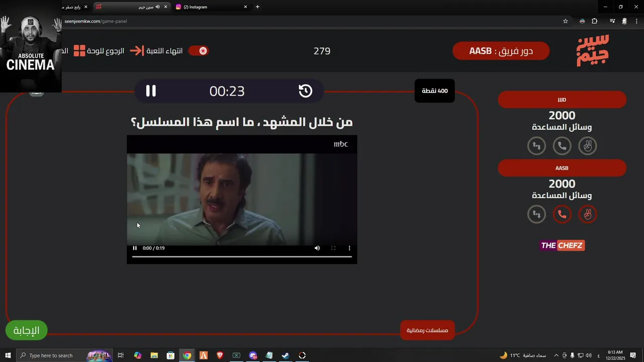This screenshot has height=362, width=644.
Task: Open Brave browser from the taskbar
Action: [x=220, y=355]
